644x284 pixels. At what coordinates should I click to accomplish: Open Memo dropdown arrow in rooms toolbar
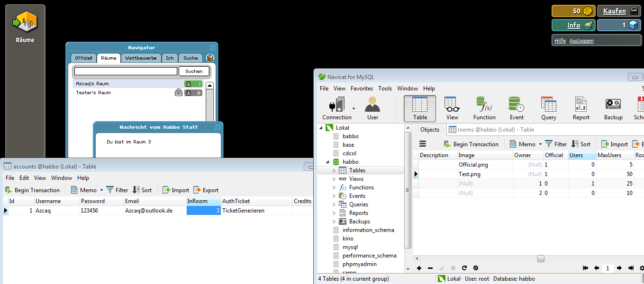point(540,144)
